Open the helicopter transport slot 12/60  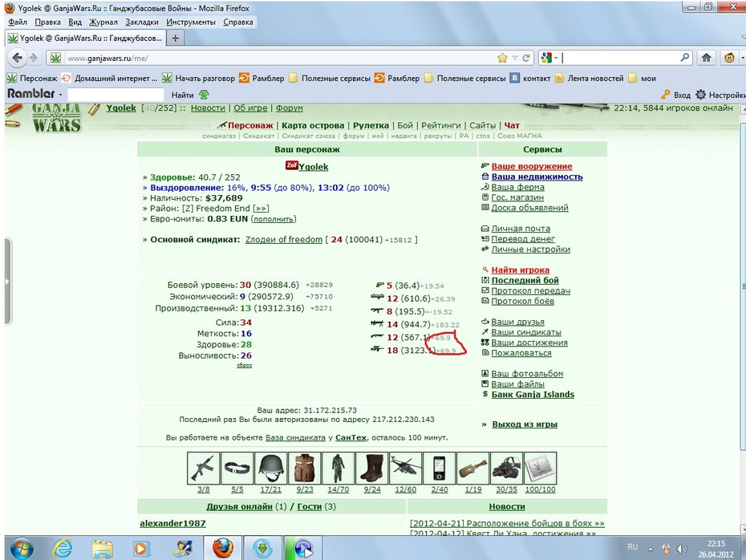tap(405, 468)
